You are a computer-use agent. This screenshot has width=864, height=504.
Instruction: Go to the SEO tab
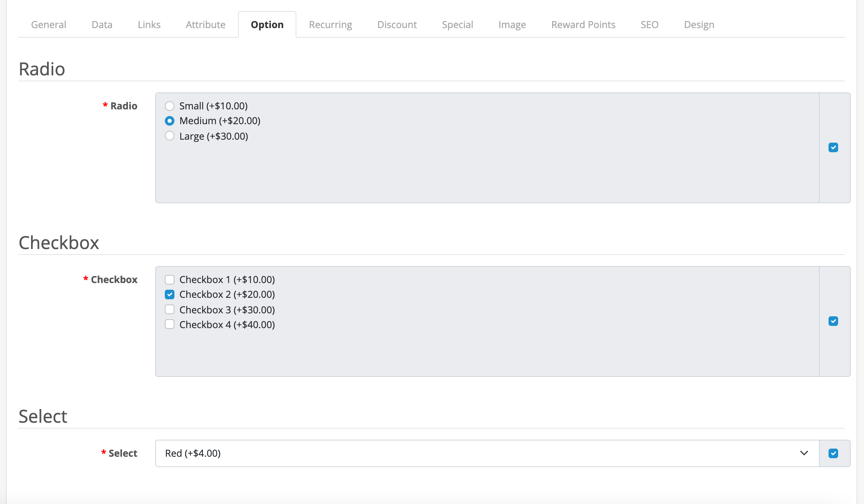649,25
